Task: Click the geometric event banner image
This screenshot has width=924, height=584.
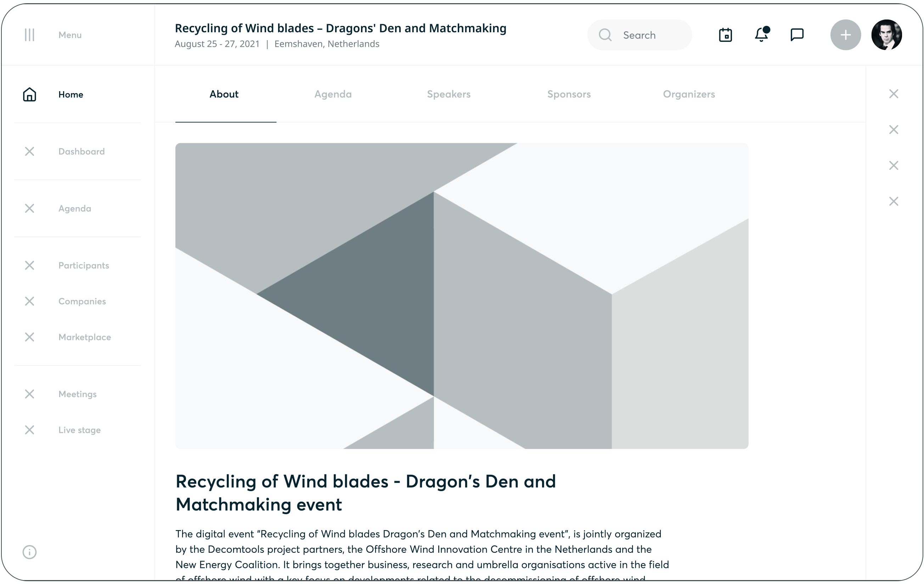Action: coord(462,296)
